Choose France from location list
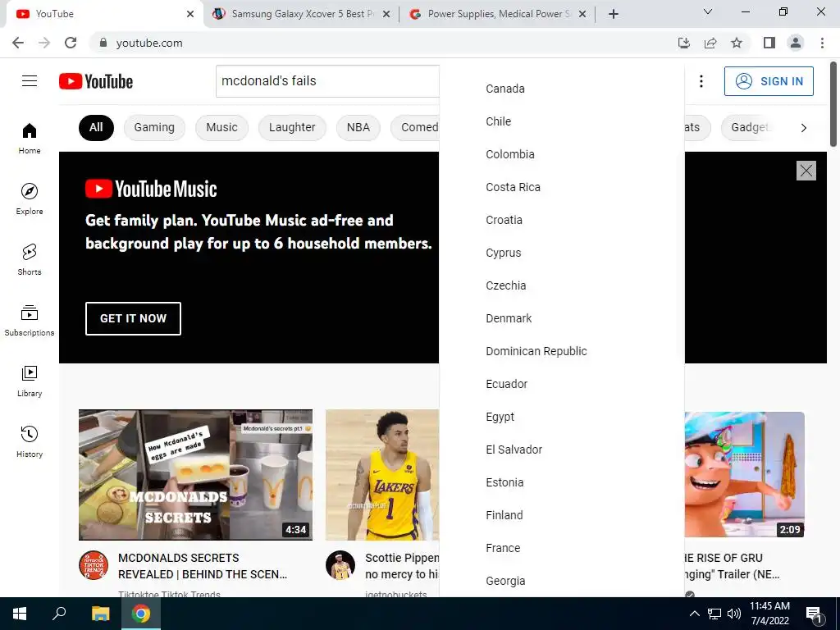This screenshot has width=840, height=630. click(x=562, y=548)
